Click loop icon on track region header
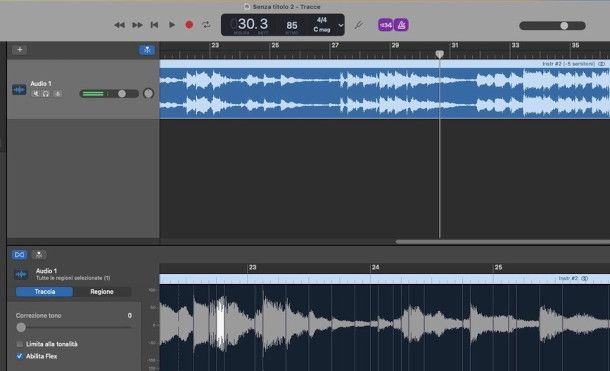Viewport: 610px width, 371px height. [x=601, y=64]
